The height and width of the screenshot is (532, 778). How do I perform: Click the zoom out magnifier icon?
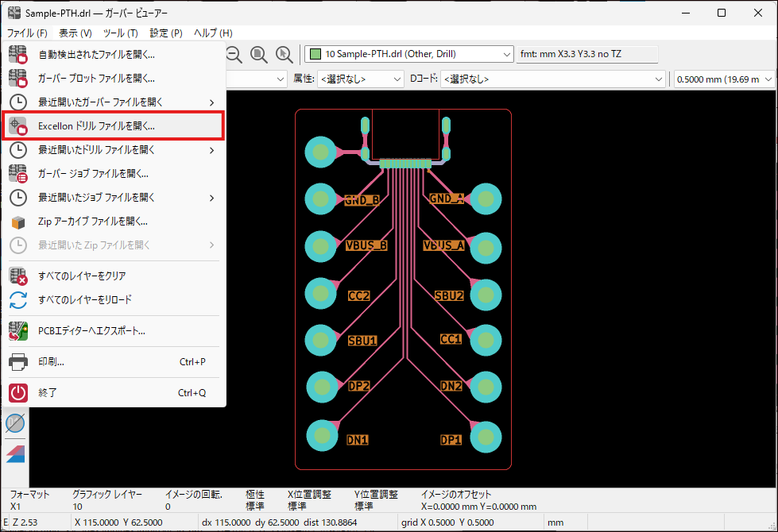click(234, 54)
